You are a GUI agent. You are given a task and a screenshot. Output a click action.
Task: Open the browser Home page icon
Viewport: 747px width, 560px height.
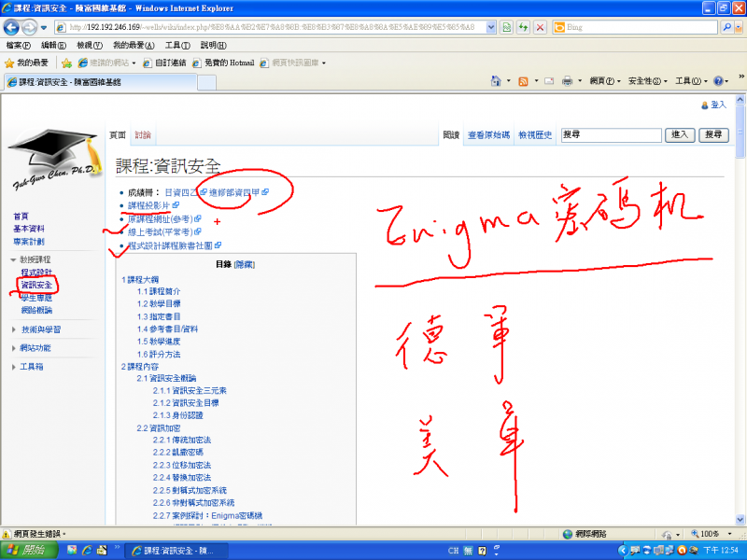click(495, 80)
